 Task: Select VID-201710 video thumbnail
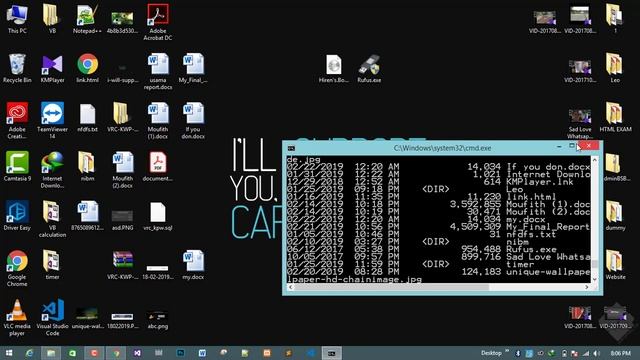click(580, 71)
